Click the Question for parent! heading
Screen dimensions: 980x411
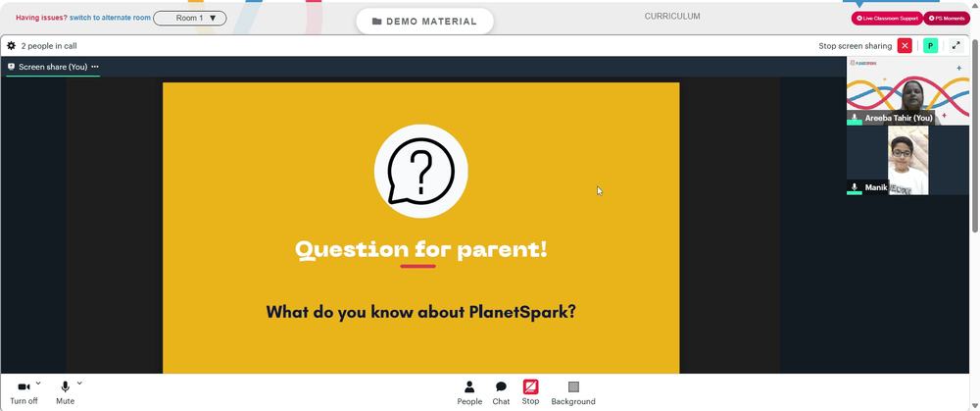tap(420, 249)
